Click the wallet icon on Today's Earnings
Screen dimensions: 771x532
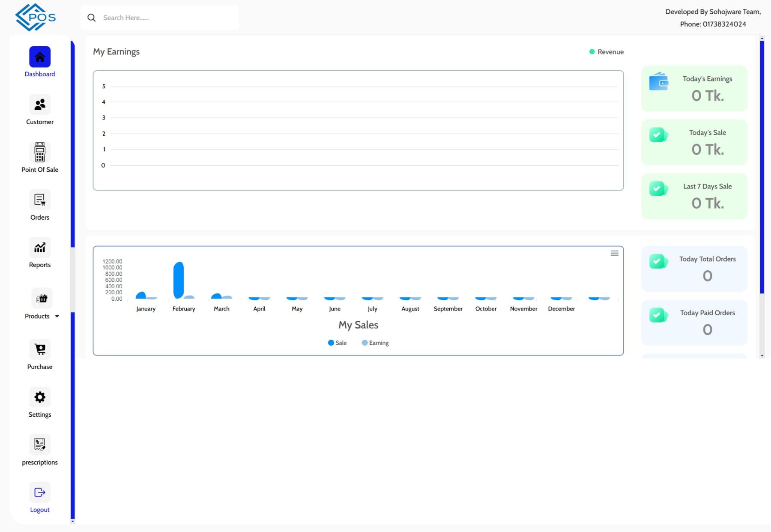(x=659, y=81)
